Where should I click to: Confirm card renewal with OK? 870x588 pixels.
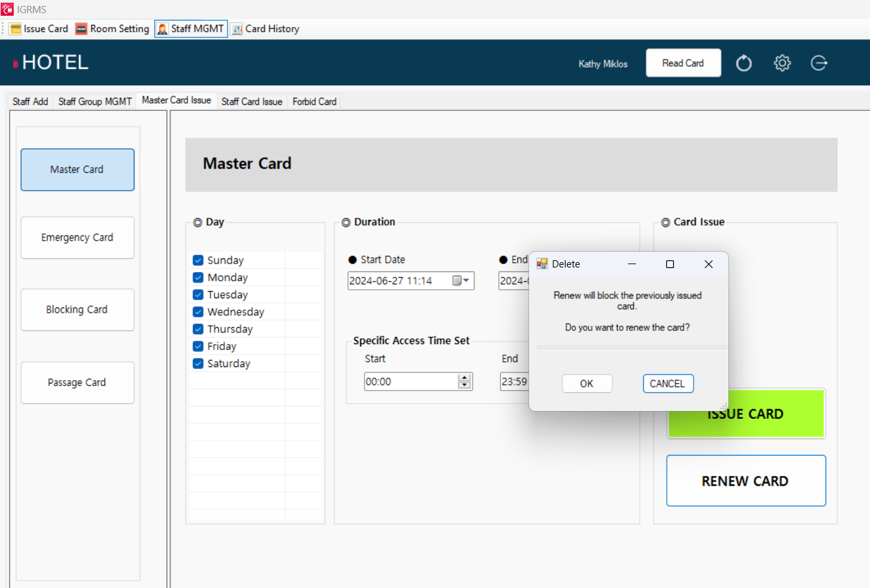click(x=587, y=383)
